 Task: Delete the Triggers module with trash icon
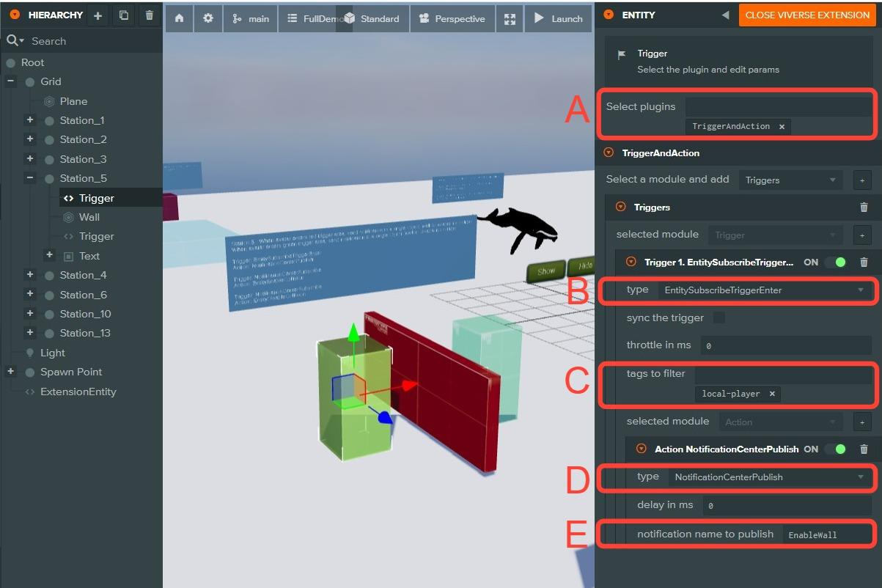864,207
